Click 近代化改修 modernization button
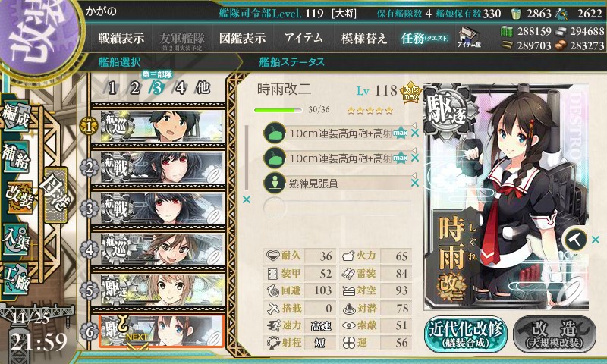This screenshot has width=607, height=364. point(466,334)
